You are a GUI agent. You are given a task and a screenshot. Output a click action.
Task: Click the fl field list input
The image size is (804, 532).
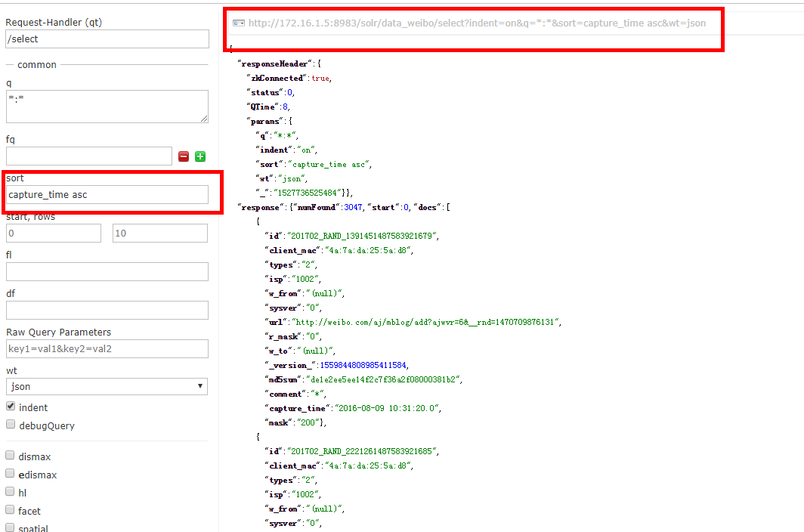(107, 272)
